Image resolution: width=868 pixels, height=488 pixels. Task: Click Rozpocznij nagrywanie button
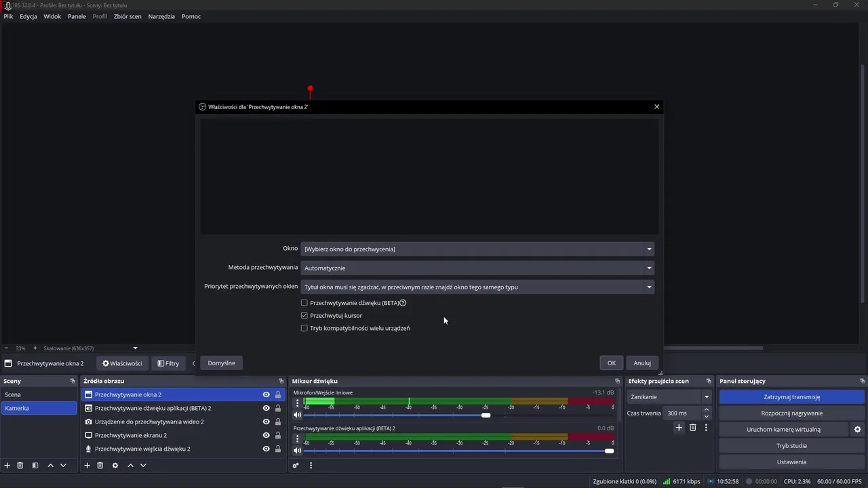791,413
